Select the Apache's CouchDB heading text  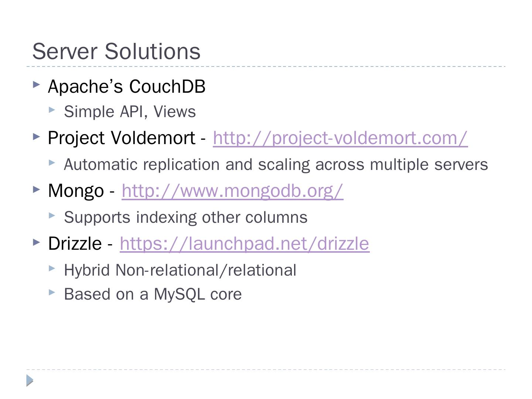click(x=126, y=86)
